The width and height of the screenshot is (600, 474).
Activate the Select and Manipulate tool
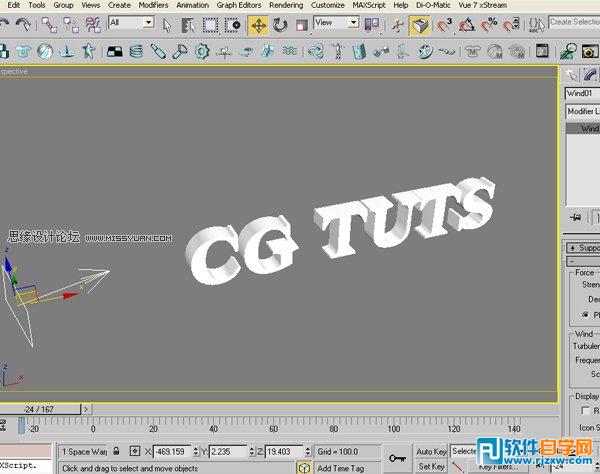coord(398,26)
